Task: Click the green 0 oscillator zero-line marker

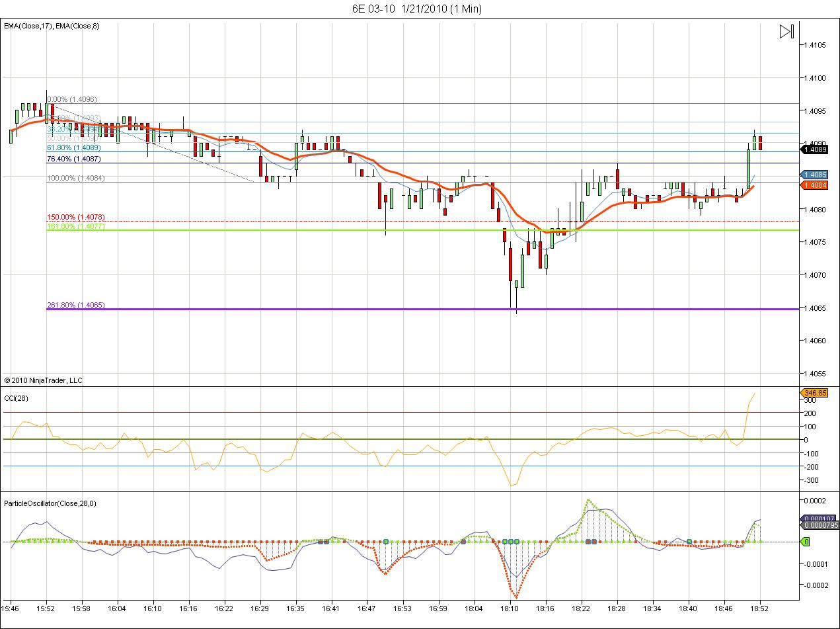Action: click(x=805, y=542)
